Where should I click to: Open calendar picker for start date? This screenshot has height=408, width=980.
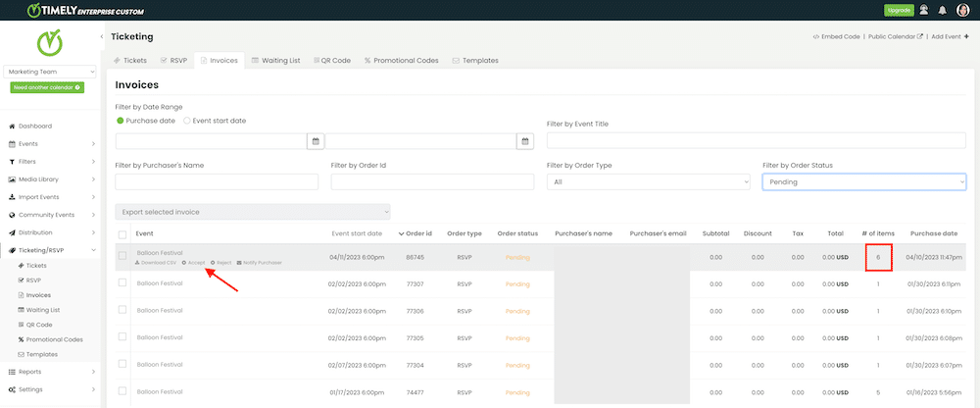tap(316, 141)
